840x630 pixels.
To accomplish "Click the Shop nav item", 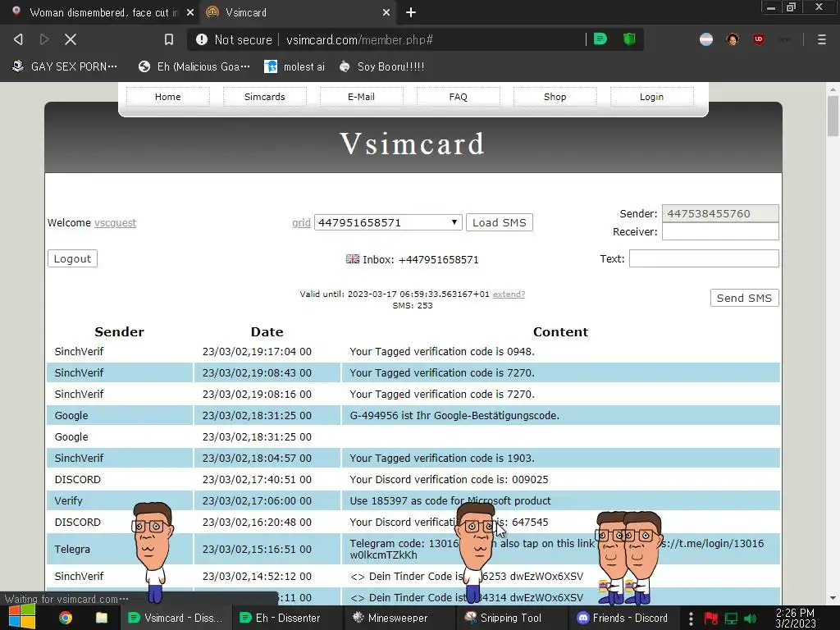I will [x=555, y=97].
